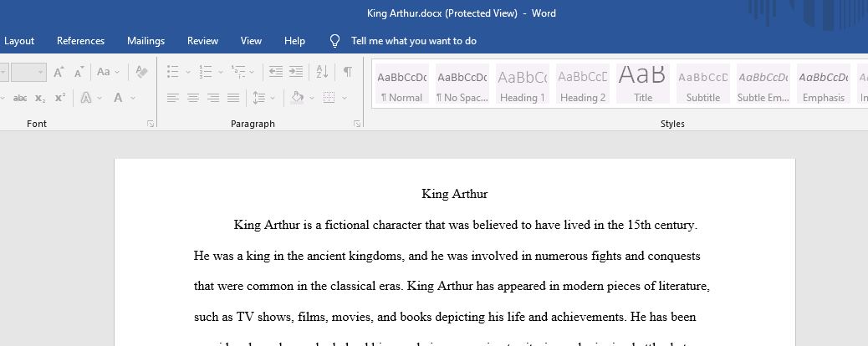Center the text alignment
868x346 pixels.
(193, 98)
